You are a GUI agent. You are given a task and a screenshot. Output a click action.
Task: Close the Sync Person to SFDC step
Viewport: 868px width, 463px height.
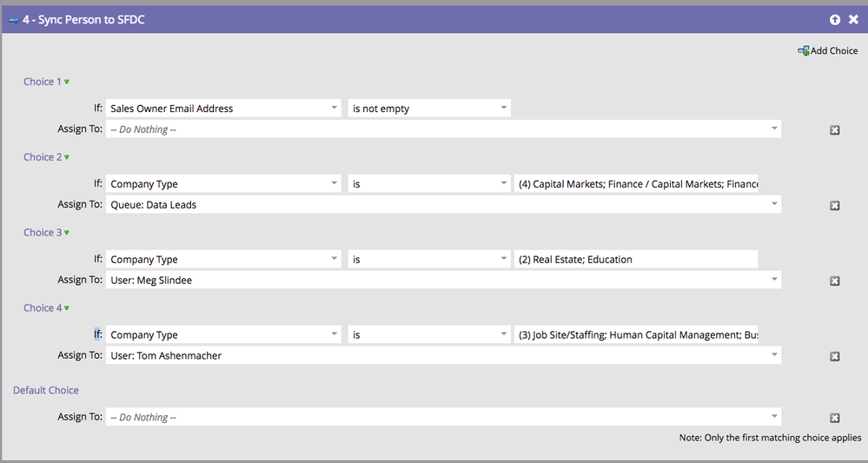[x=853, y=19]
